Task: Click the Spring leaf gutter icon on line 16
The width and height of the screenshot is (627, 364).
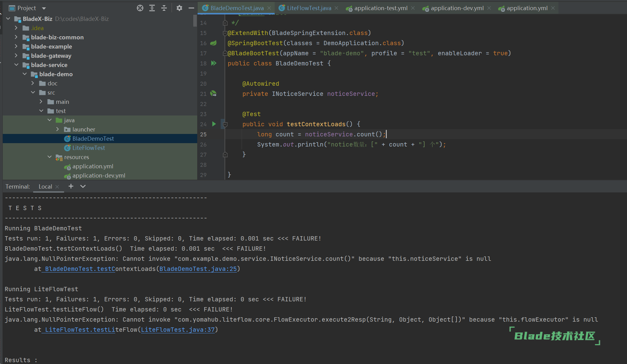Action: (x=214, y=43)
